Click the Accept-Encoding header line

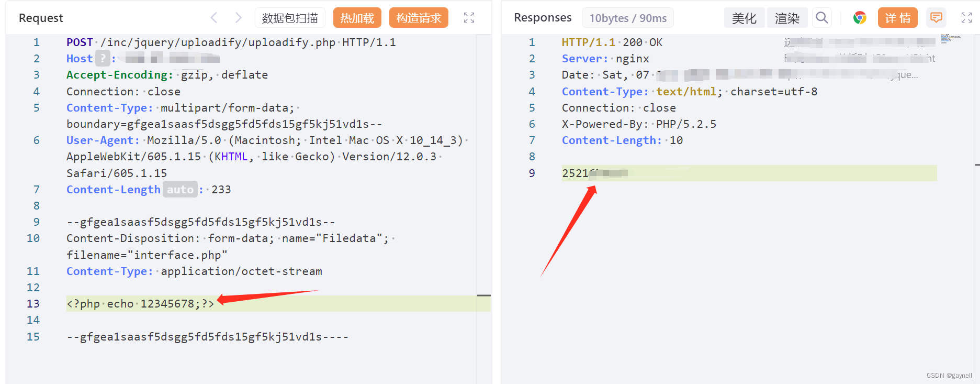(167, 75)
